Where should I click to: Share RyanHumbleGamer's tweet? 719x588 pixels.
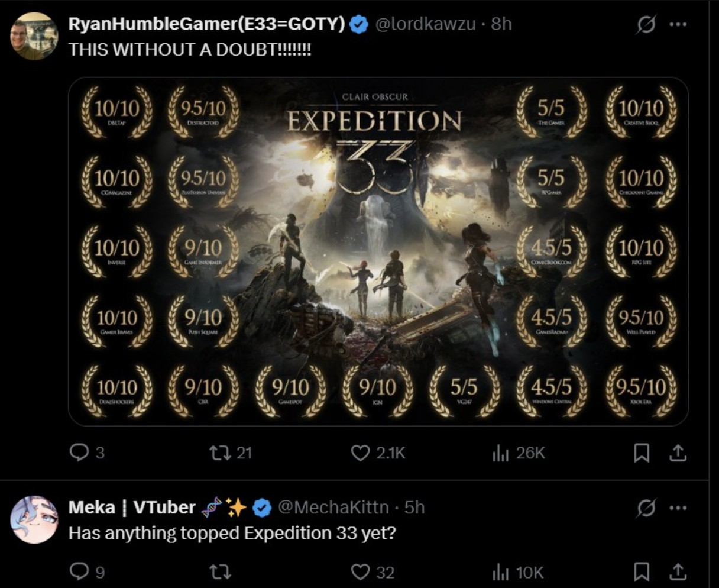pos(676,454)
